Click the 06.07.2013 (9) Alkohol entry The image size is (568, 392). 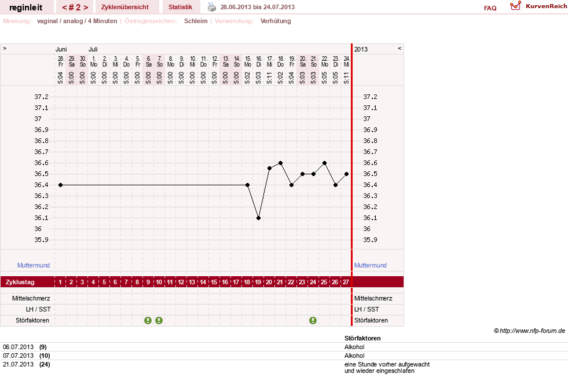click(284, 347)
